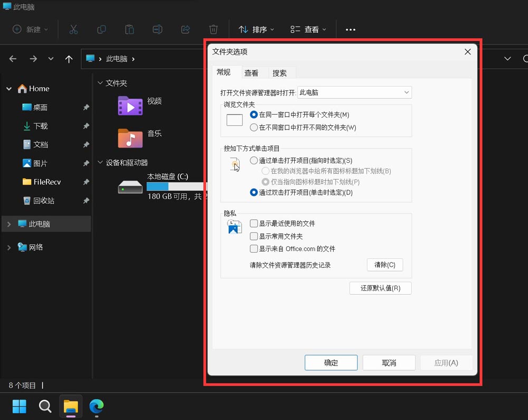Viewport: 528px width, 420px height.
Task: Switch to the 查看 tab
Action: (x=251, y=72)
